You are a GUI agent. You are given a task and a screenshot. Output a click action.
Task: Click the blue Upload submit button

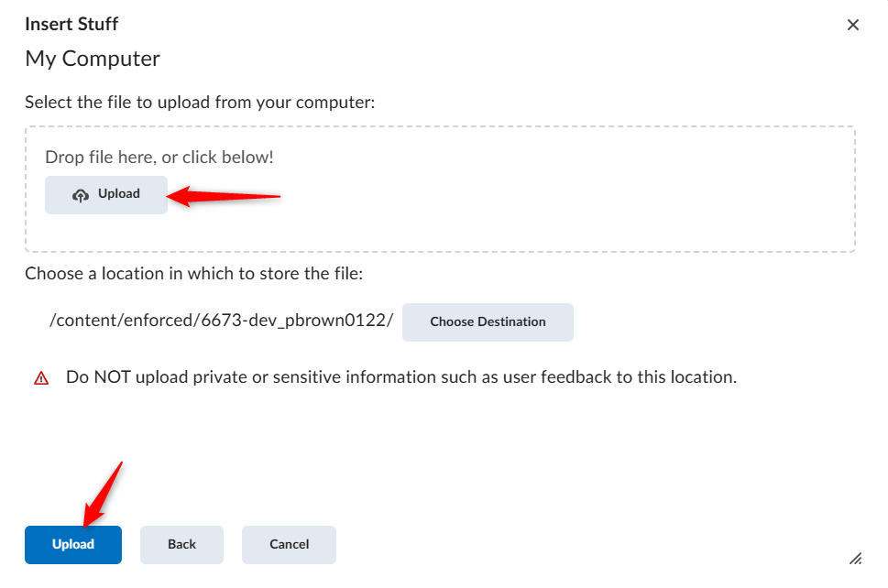[73, 544]
